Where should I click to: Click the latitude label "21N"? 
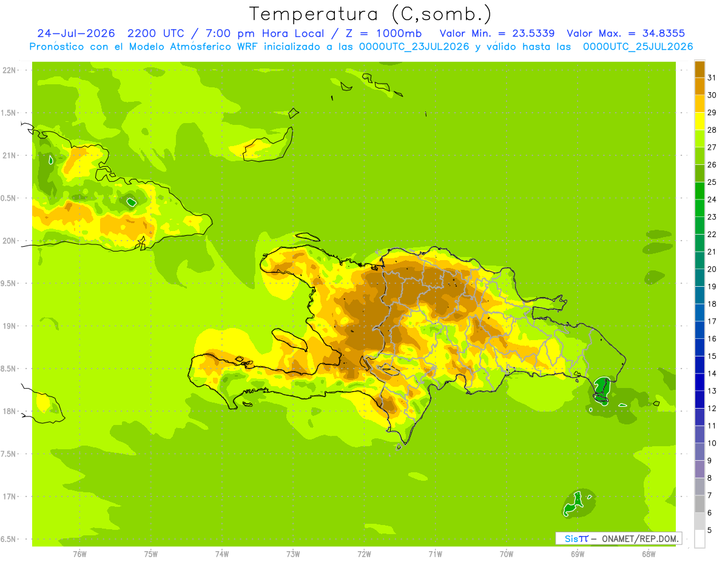point(10,156)
